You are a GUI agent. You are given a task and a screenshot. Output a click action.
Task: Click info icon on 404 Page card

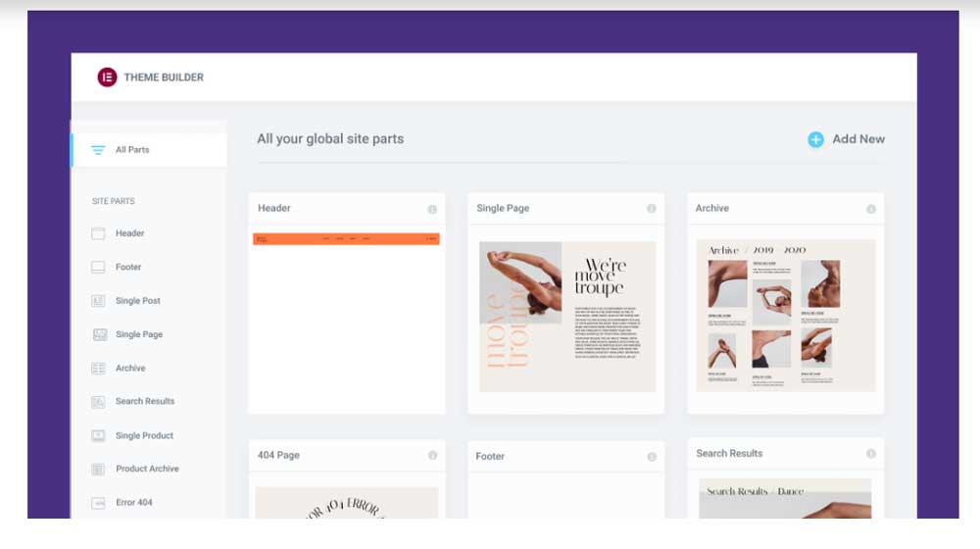(432, 456)
